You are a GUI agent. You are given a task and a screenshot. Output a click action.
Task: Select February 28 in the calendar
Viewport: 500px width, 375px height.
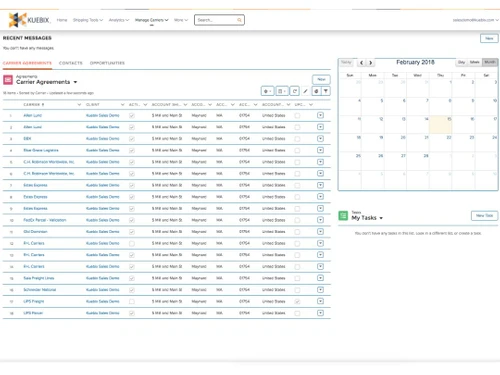pyautogui.click(x=418, y=162)
